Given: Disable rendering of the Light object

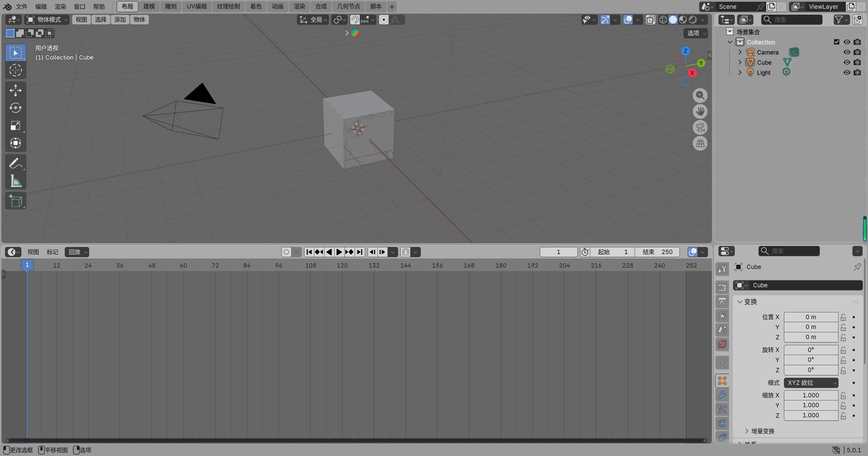Looking at the screenshot, I should pos(857,72).
